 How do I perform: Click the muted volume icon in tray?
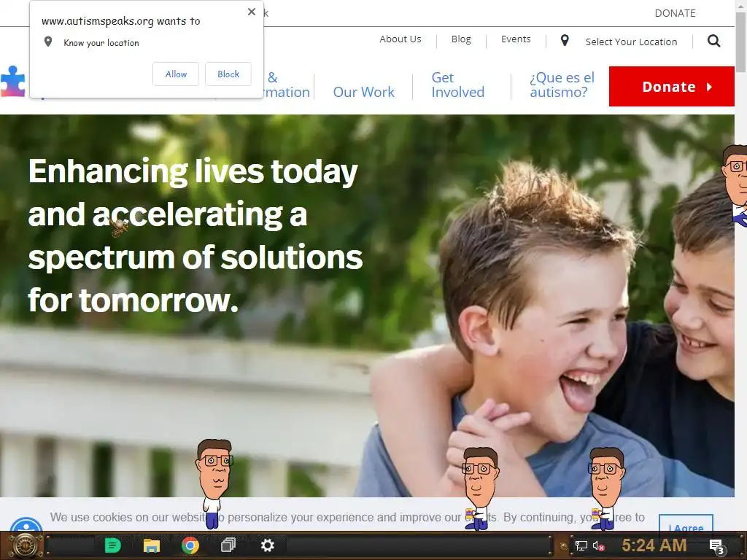click(599, 545)
